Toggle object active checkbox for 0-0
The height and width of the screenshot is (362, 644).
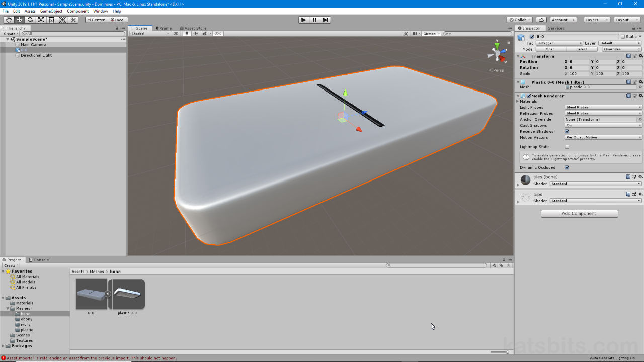[x=532, y=37]
